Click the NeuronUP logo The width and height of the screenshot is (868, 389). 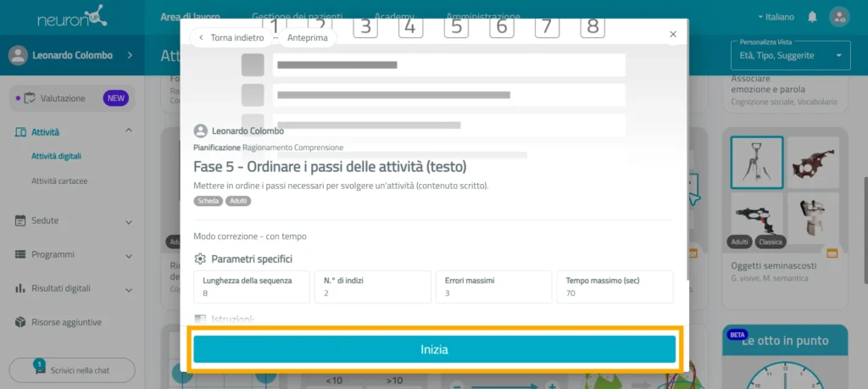click(73, 17)
